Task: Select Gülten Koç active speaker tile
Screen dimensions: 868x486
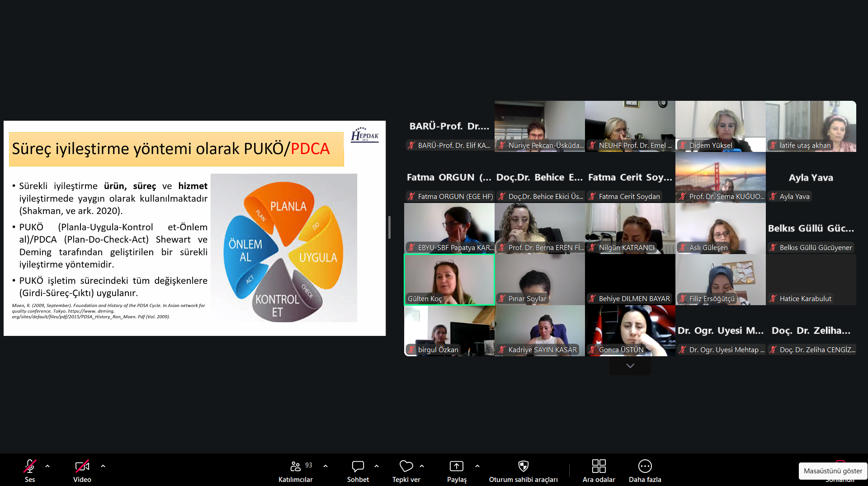Action: [449, 279]
